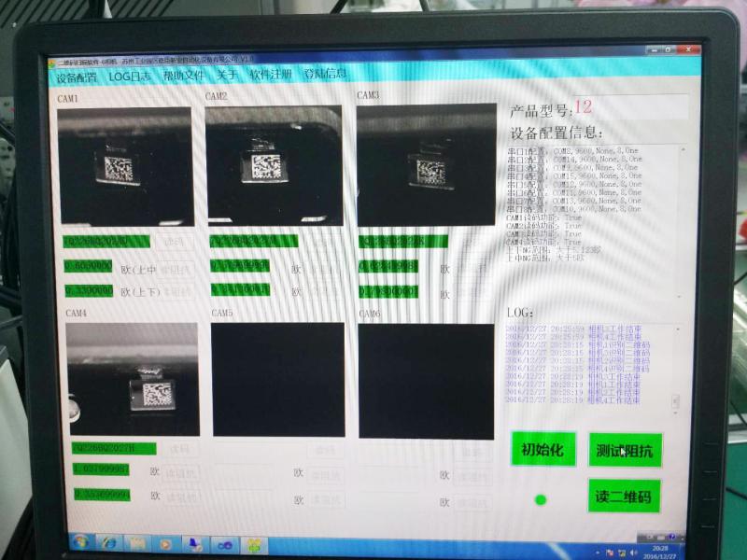This screenshot has height=560, width=747.
Task: Click the CAM1 green code result field
Action: pyautogui.click(x=106, y=242)
